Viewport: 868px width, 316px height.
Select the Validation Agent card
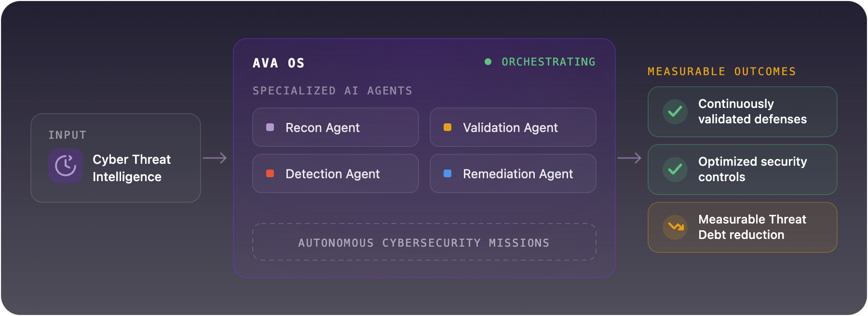pos(513,127)
